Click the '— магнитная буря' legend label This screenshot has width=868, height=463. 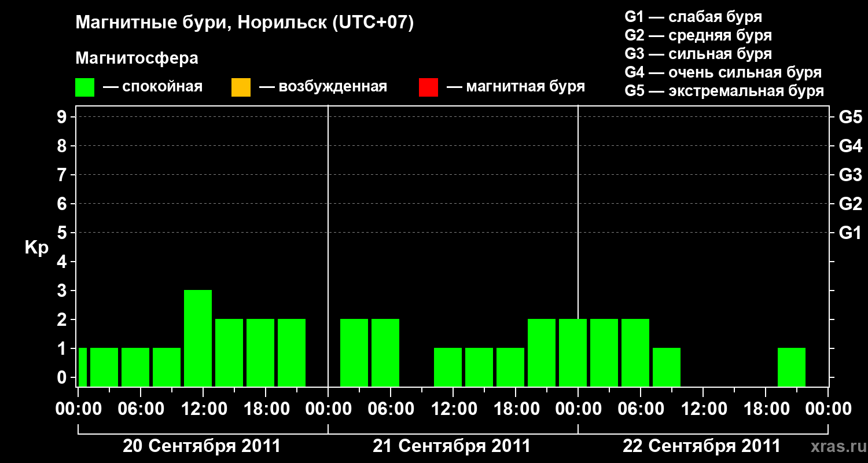pyautogui.click(x=516, y=87)
